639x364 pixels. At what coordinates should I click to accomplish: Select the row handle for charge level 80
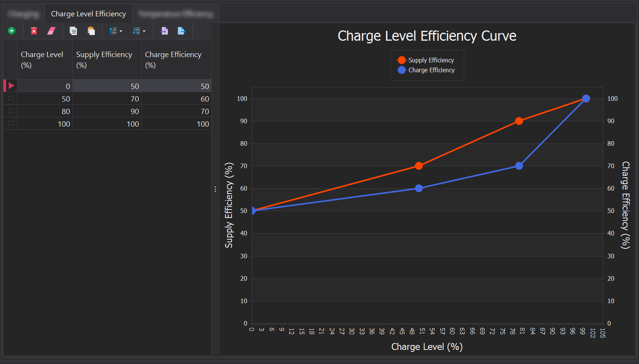pos(11,111)
